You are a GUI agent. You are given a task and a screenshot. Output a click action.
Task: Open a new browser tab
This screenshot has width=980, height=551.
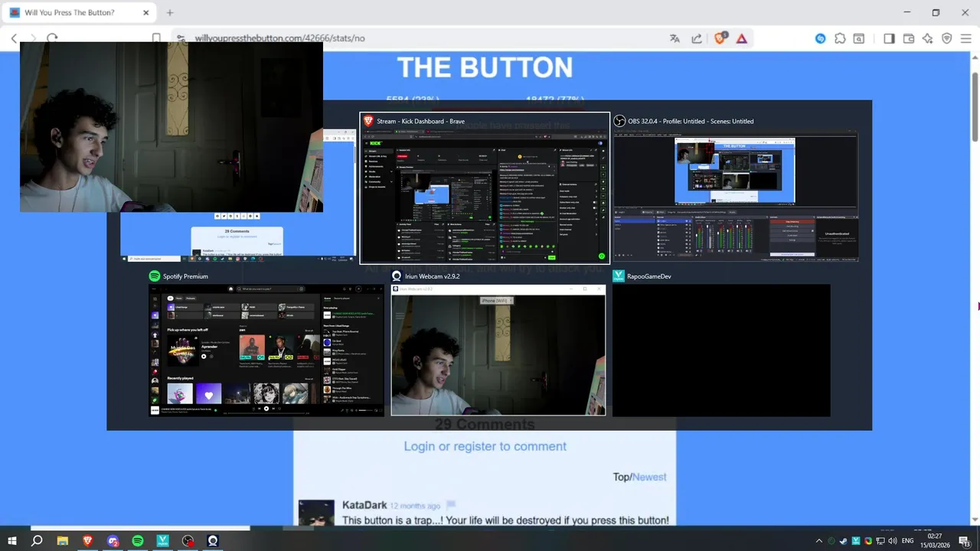coord(170,12)
